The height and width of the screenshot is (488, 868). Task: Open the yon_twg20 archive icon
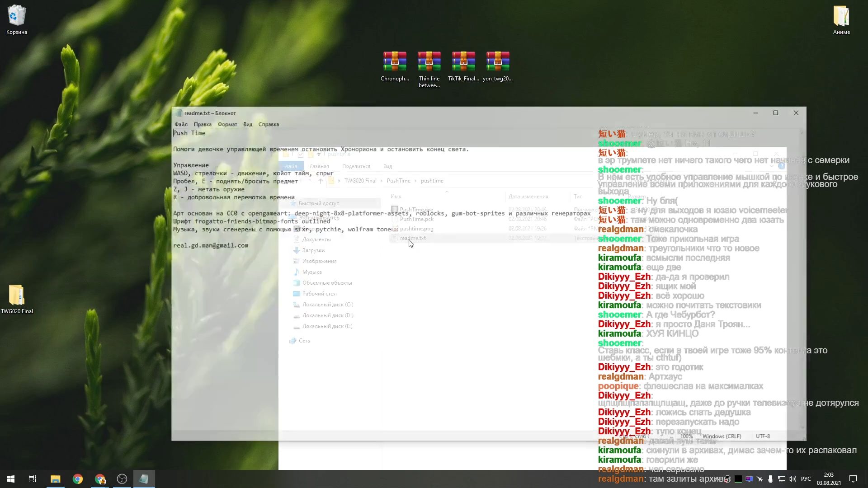click(x=498, y=62)
